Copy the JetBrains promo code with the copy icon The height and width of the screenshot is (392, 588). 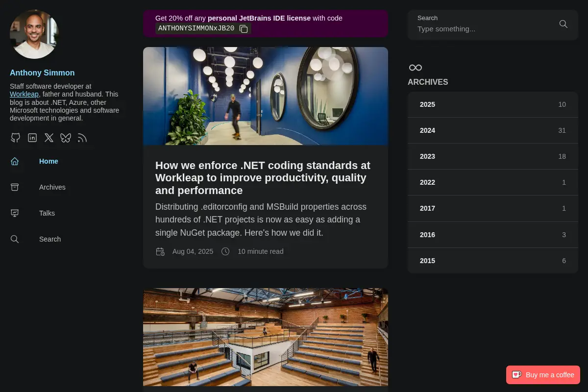(244, 28)
